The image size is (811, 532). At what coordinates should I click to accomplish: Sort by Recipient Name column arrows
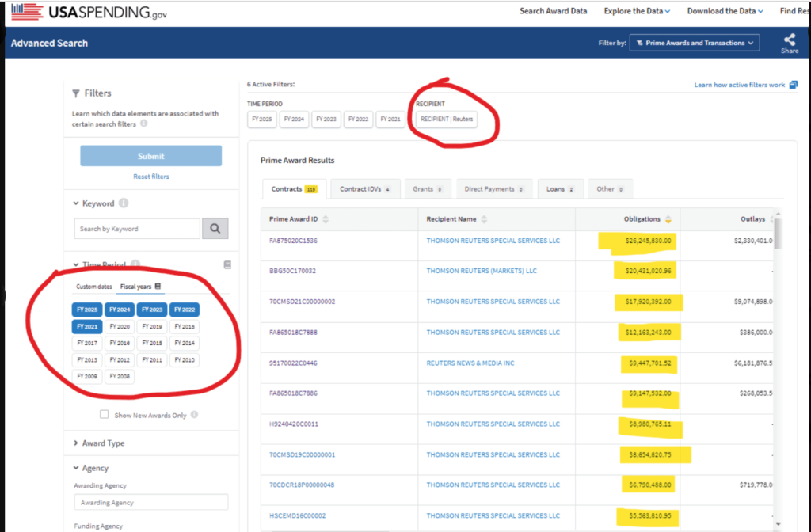pyautogui.click(x=484, y=219)
